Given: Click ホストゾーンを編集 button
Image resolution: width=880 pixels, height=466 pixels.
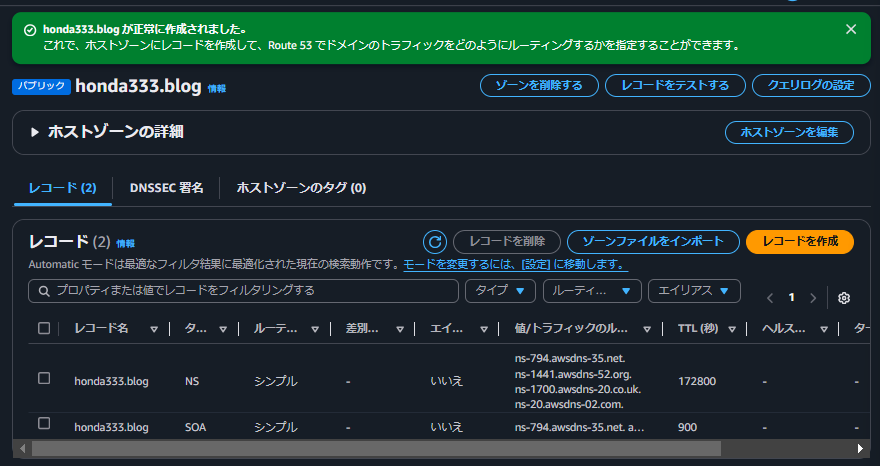Looking at the screenshot, I should coord(789,133).
